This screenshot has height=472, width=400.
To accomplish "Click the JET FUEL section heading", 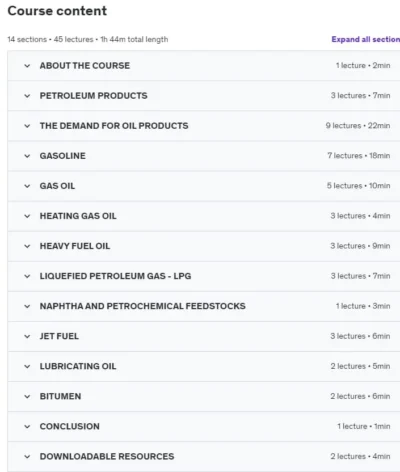I will (x=59, y=336).
